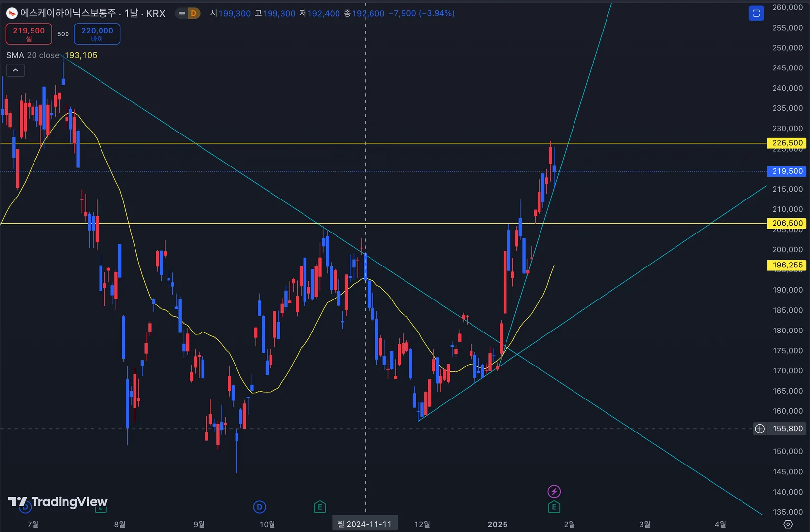This screenshot has height=532, width=810.
Task: Click the 219,500 셀 sell button
Action: coord(29,34)
